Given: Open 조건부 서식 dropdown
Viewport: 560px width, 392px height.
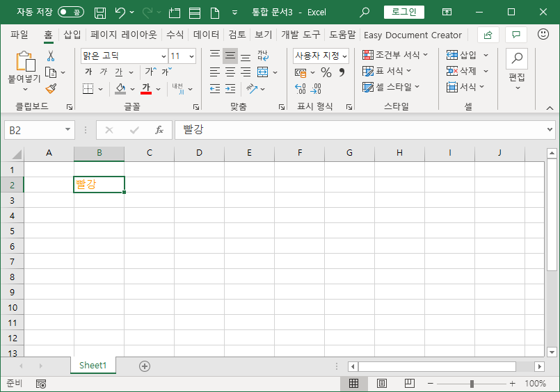Looking at the screenshot, I should [395, 55].
